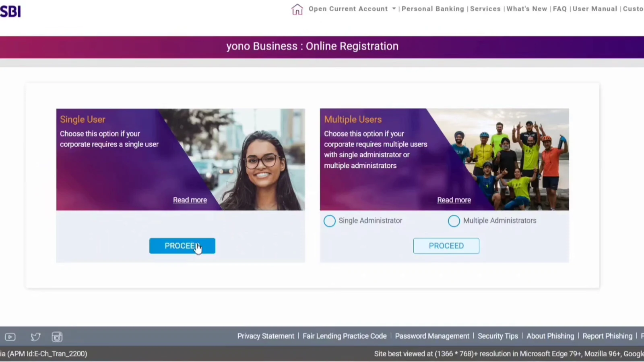Open the Instagram icon in footer
Screen dimensions: 644x362
57,337
